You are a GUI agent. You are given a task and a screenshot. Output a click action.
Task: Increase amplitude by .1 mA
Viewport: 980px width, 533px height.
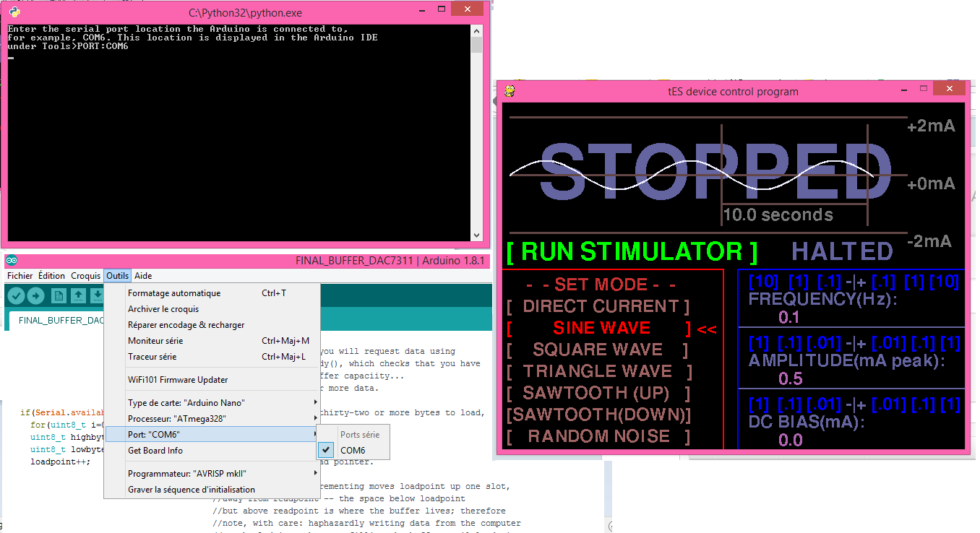922,342
